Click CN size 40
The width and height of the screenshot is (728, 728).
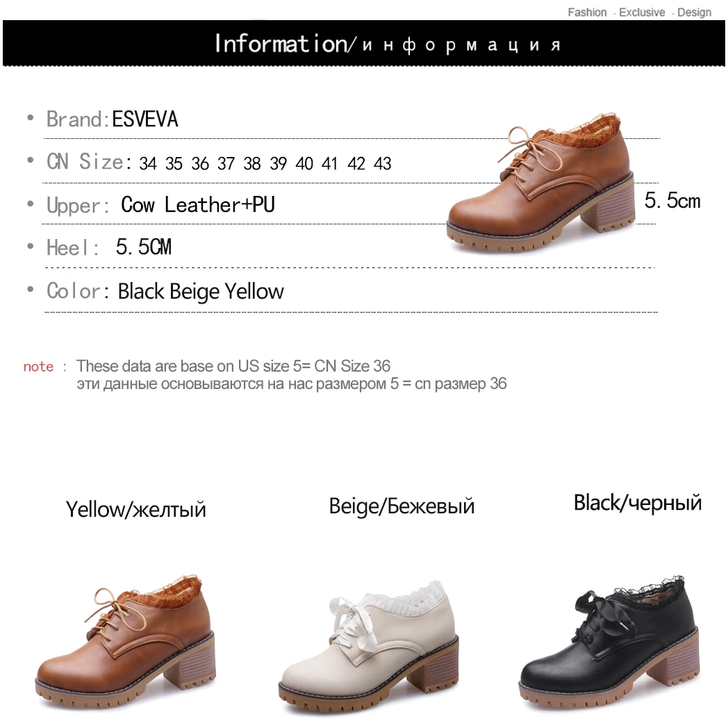(x=304, y=163)
